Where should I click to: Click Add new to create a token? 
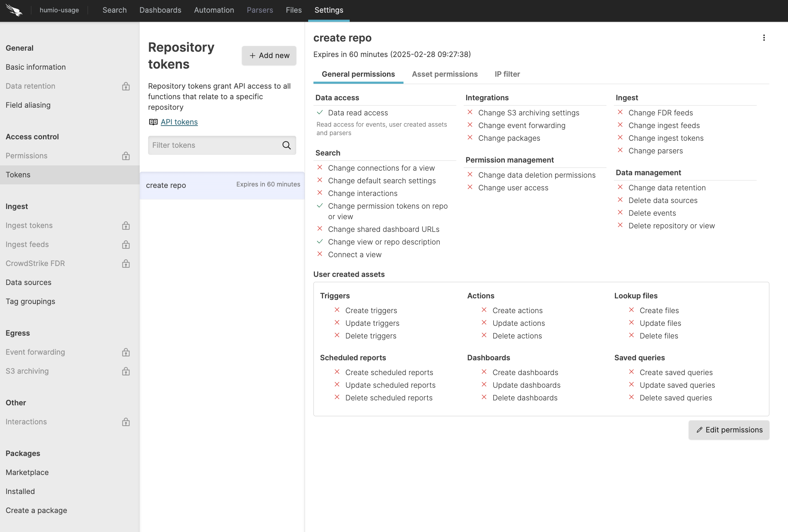(269, 55)
